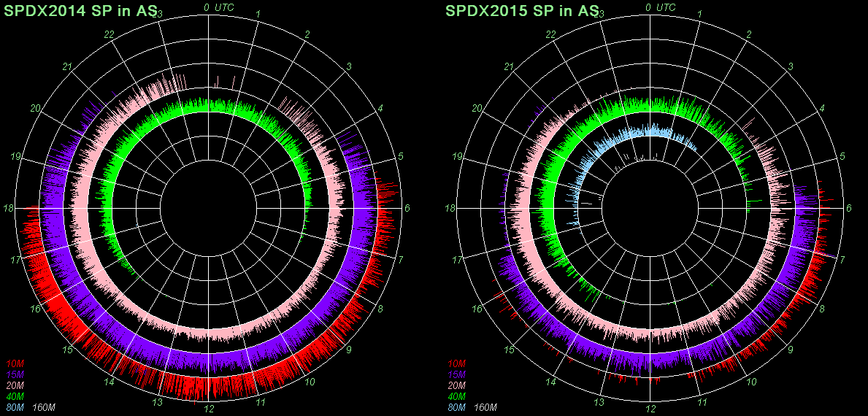868x416 pixels.
Task: Select green 40M legend label in left chart
Action: (15, 396)
